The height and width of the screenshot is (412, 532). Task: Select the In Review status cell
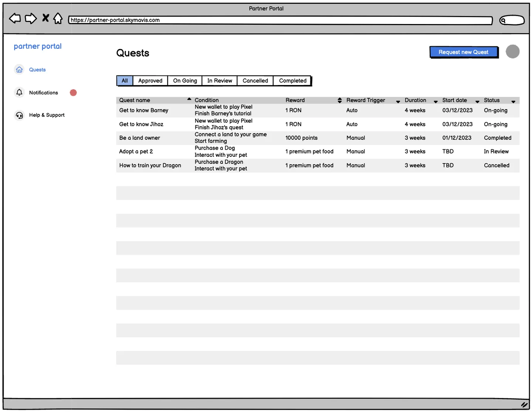click(496, 152)
